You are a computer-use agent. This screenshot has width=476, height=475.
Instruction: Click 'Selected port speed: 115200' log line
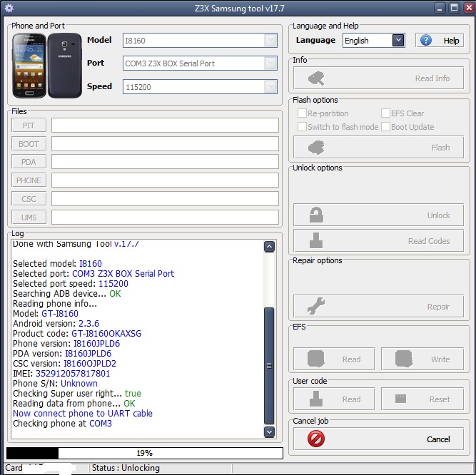[x=71, y=284]
